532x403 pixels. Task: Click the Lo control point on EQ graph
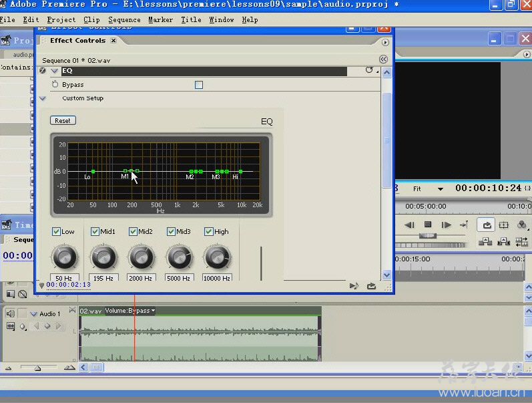point(93,171)
